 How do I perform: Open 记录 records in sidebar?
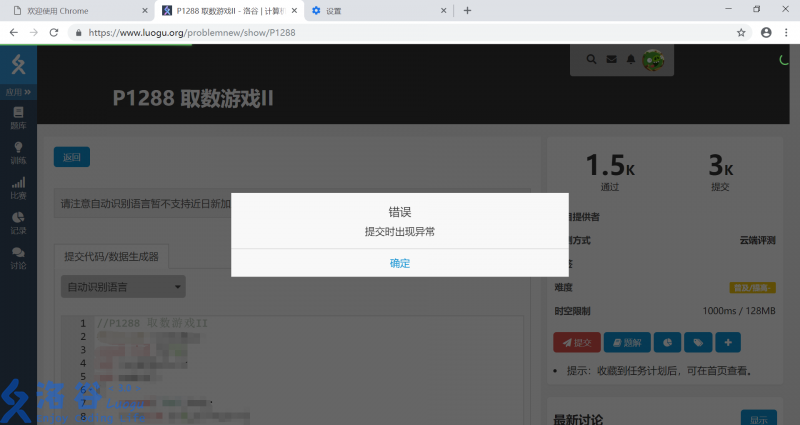click(x=18, y=223)
